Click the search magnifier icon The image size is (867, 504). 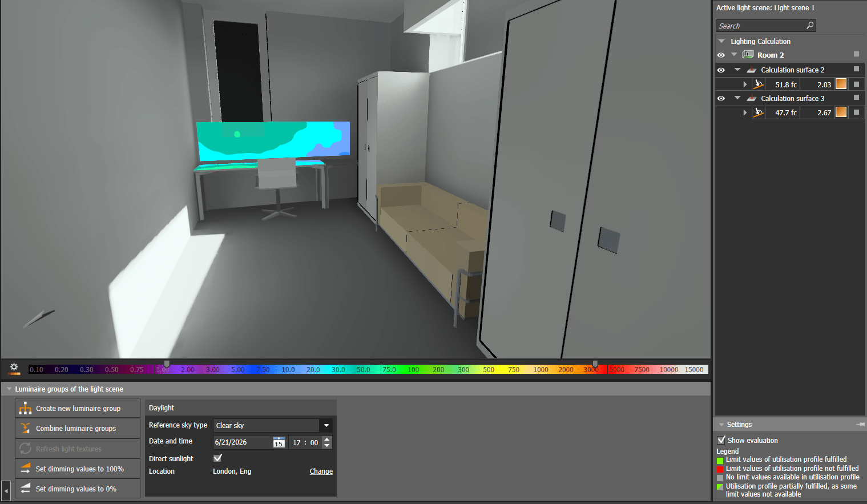pyautogui.click(x=809, y=26)
